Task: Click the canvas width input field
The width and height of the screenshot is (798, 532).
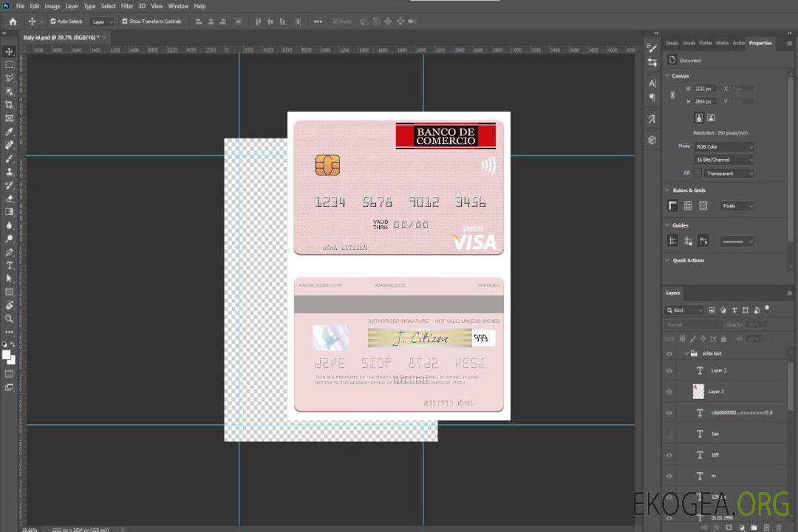Action: (704, 89)
